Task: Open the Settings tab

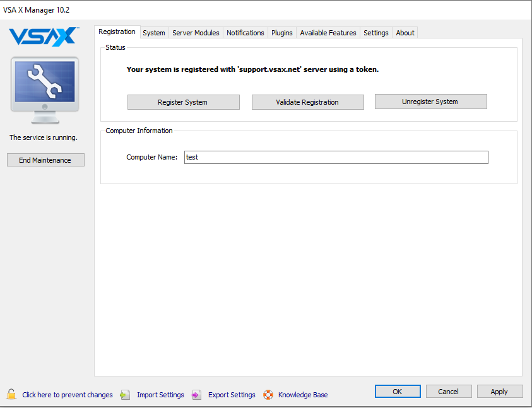Action: [x=376, y=33]
